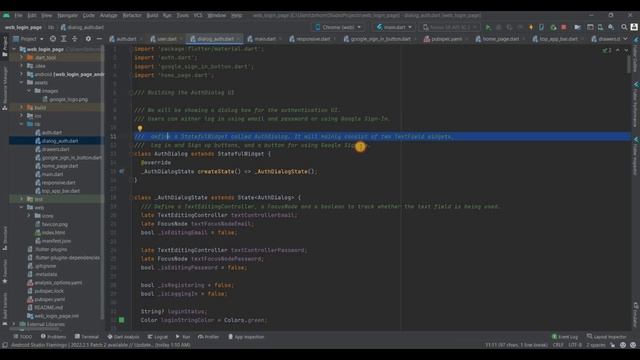
Task: Collapse the web_login_page root folder
Action: pyautogui.click(x=15, y=49)
